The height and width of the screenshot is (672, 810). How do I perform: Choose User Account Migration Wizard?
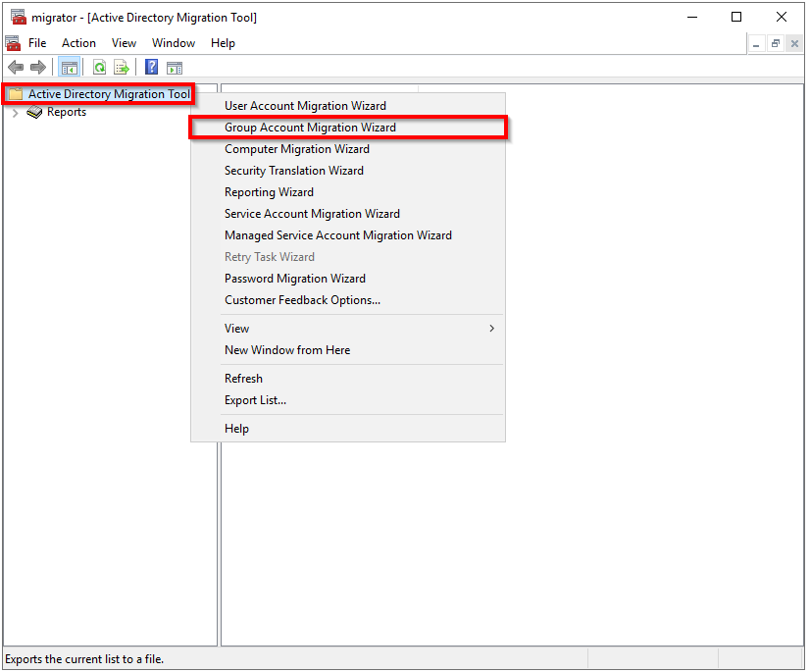[x=348, y=105]
